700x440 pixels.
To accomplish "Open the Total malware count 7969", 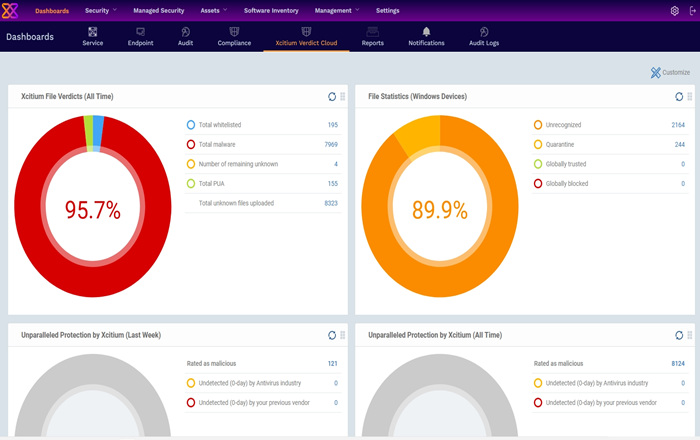I will [331, 145].
